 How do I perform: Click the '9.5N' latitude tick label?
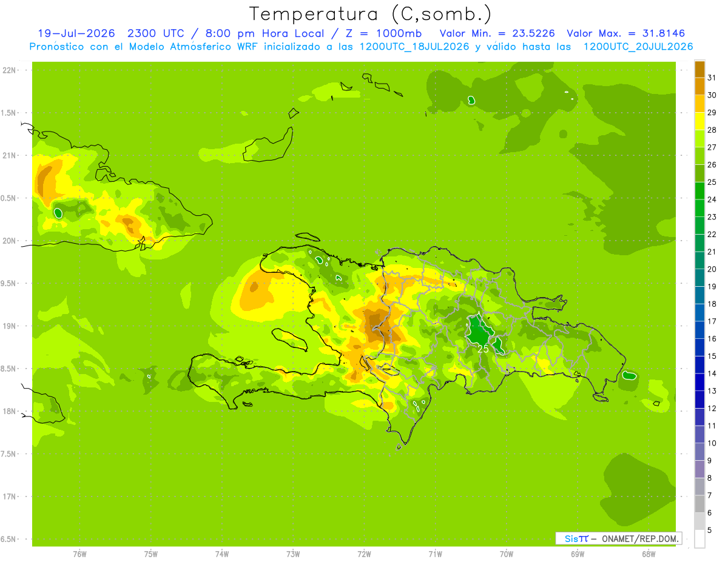click(x=9, y=283)
